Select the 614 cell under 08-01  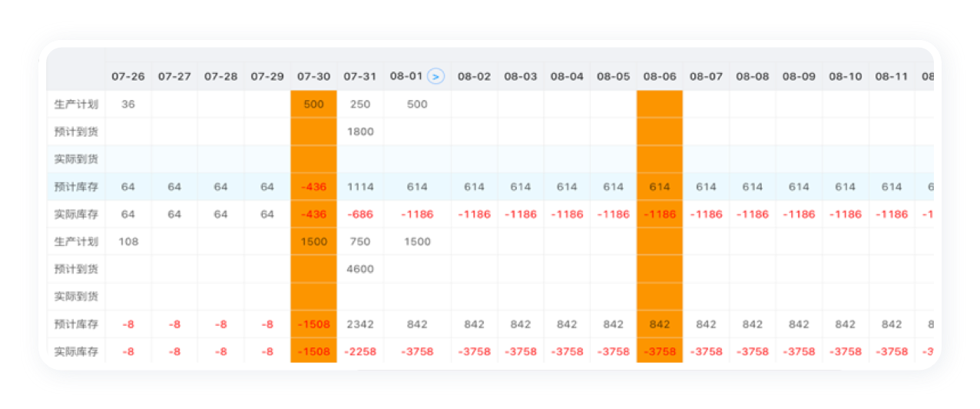point(417,187)
